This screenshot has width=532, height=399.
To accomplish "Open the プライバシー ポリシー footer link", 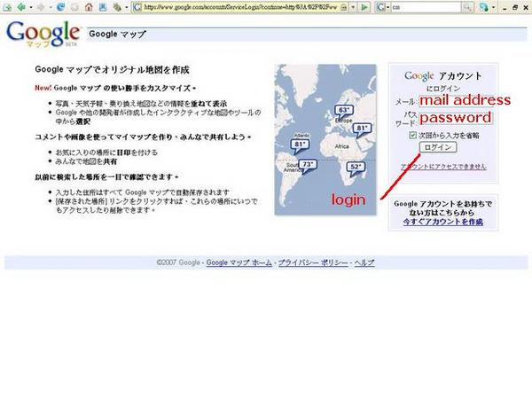I will (x=313, y=262).
